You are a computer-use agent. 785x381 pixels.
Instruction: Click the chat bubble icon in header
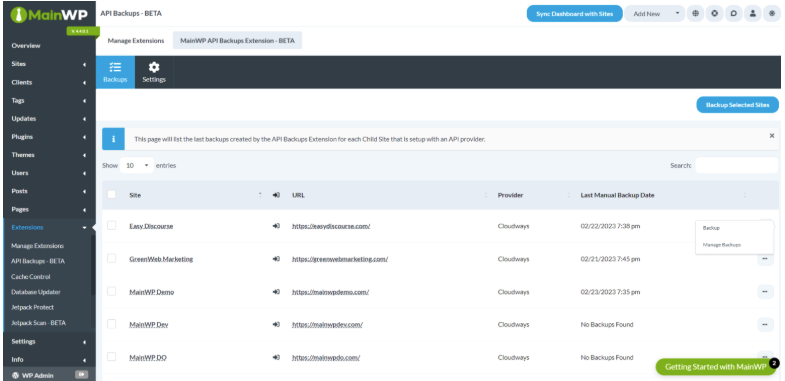tap(733, 14)
